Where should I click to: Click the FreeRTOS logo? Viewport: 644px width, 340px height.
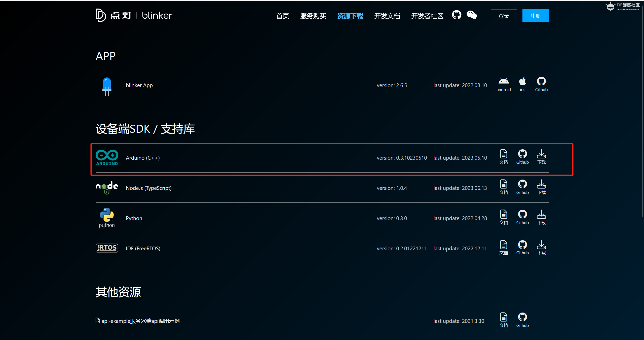(107, 248)
